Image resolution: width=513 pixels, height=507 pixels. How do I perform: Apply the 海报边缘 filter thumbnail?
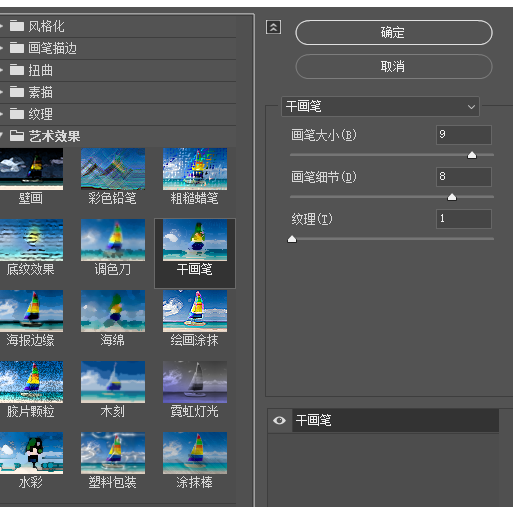(x=31, y=311)
